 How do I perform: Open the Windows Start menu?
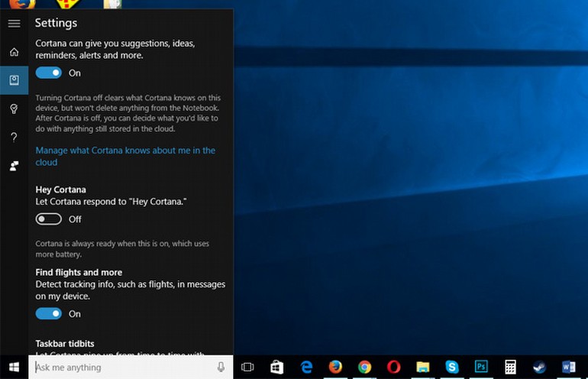[x=15, y=367]
